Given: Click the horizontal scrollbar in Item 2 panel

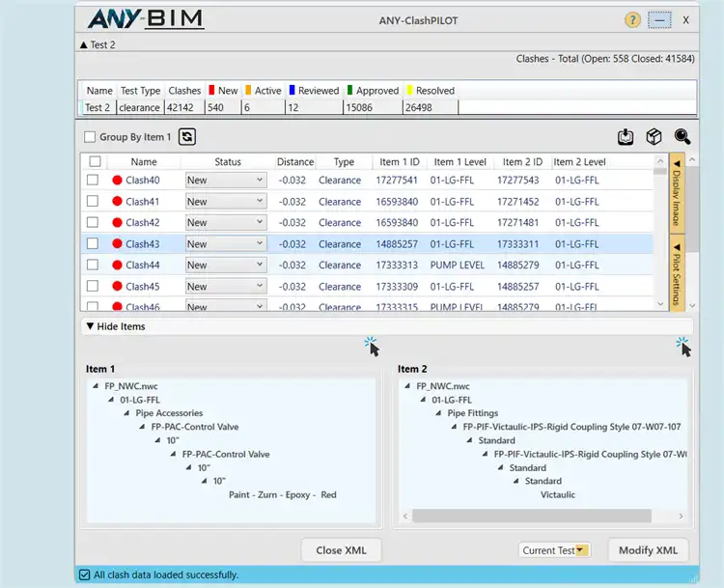Looking at the screenshot, I should coord(532,516).
